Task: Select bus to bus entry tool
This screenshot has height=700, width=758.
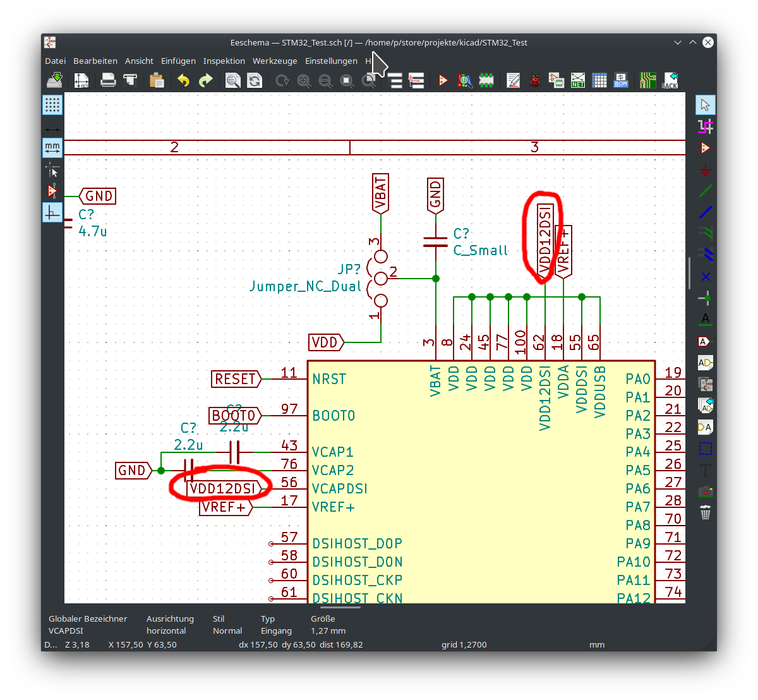Action: coord(706,255)
